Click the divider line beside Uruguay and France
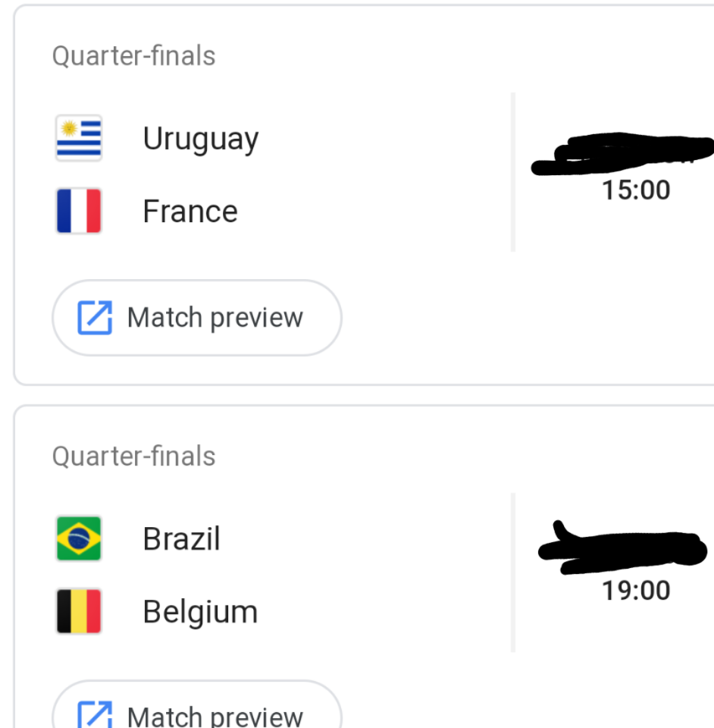This screenshot has height=728, width=714. [x=513, y=172]
